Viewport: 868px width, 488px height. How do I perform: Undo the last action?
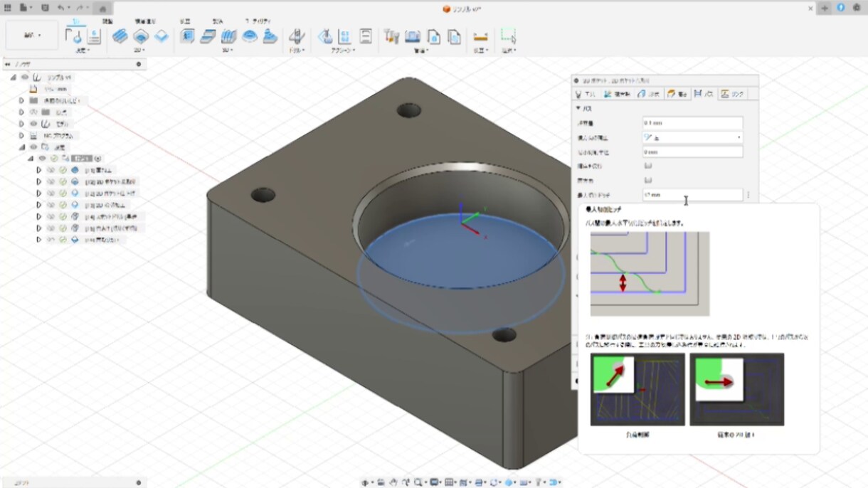[61, 8]
